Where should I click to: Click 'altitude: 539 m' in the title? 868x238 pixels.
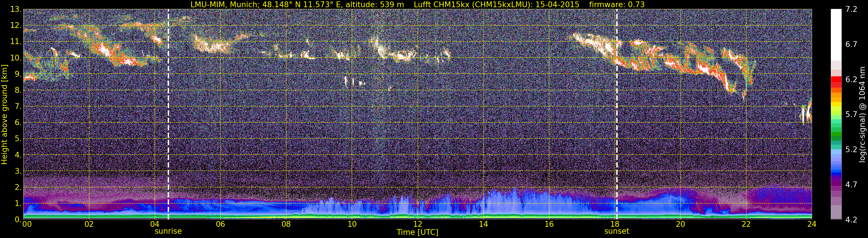click(375, 4)
